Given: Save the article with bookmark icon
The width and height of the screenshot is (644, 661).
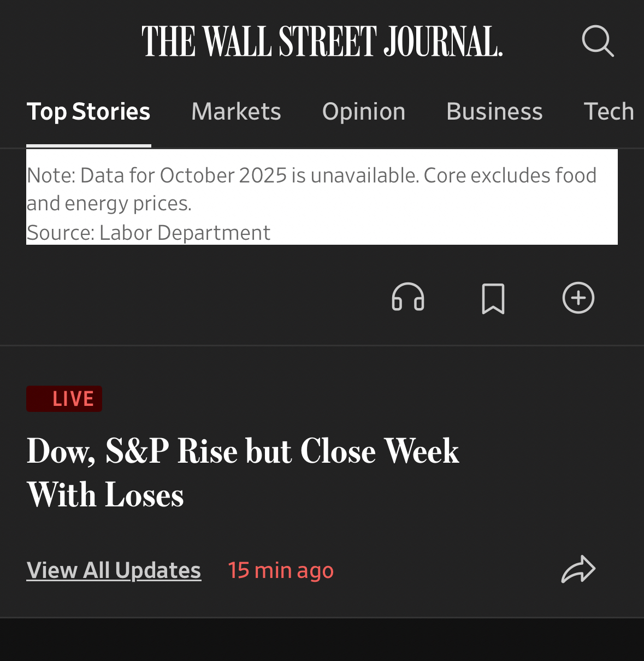Looking at the screenshot, I should tap(493, 298).
